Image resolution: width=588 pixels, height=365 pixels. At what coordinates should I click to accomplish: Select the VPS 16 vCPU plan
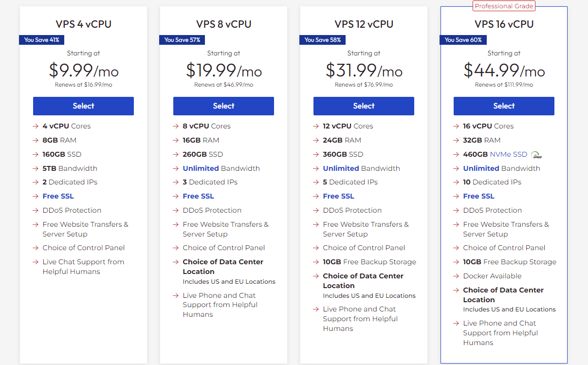[504, 106]
